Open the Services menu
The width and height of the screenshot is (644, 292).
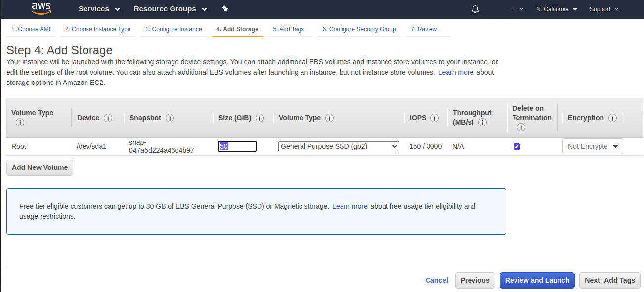[99, 9]
